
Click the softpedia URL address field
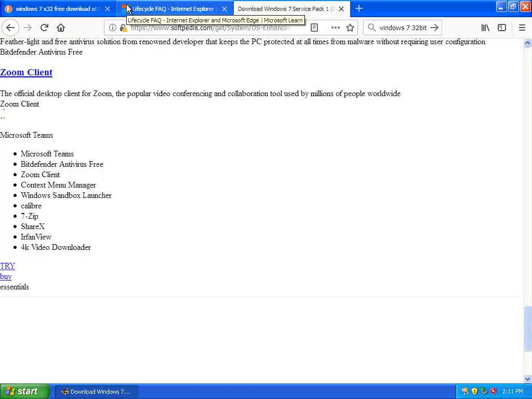211,28
